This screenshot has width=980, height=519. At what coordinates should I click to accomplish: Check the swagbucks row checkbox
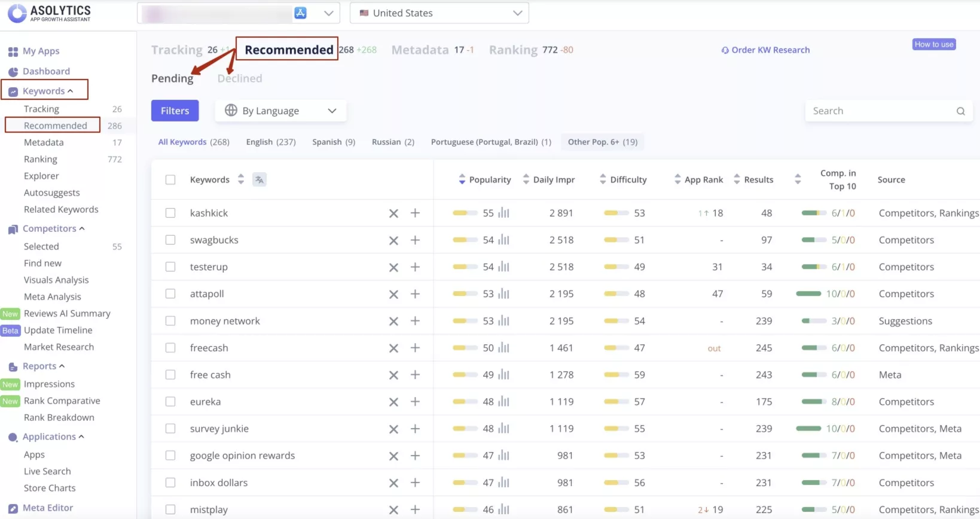click(x=170, y=240)
